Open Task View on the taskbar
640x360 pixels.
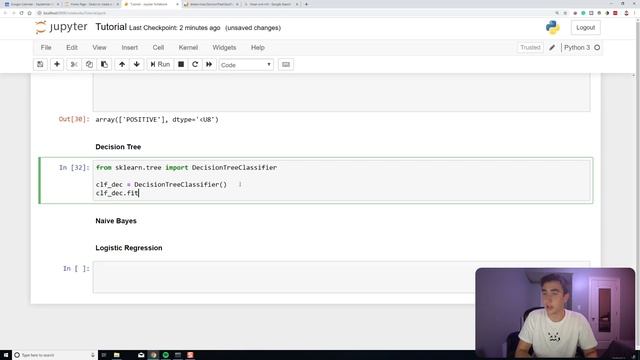pos(104,355)
